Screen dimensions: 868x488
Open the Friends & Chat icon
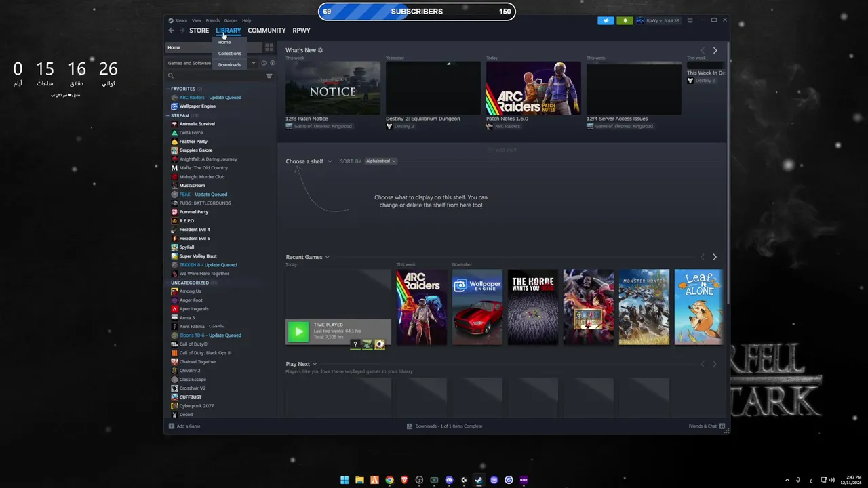click(x=722, y=426)
